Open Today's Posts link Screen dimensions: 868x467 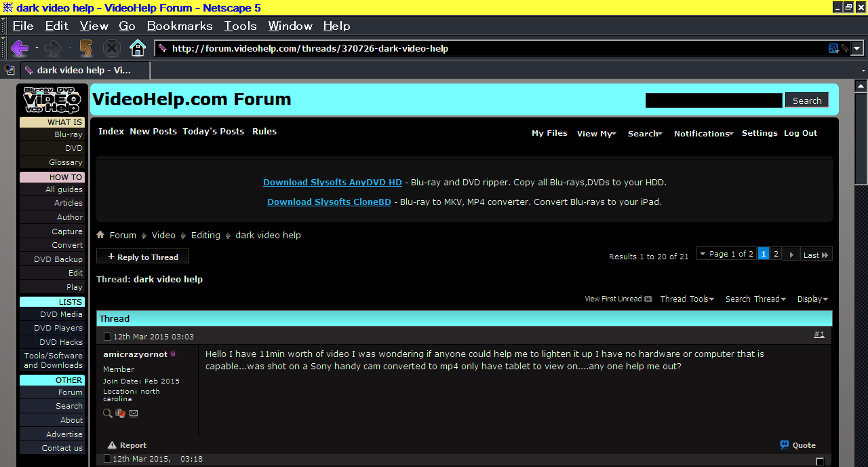pyautogui.click(x=213, y=132)
